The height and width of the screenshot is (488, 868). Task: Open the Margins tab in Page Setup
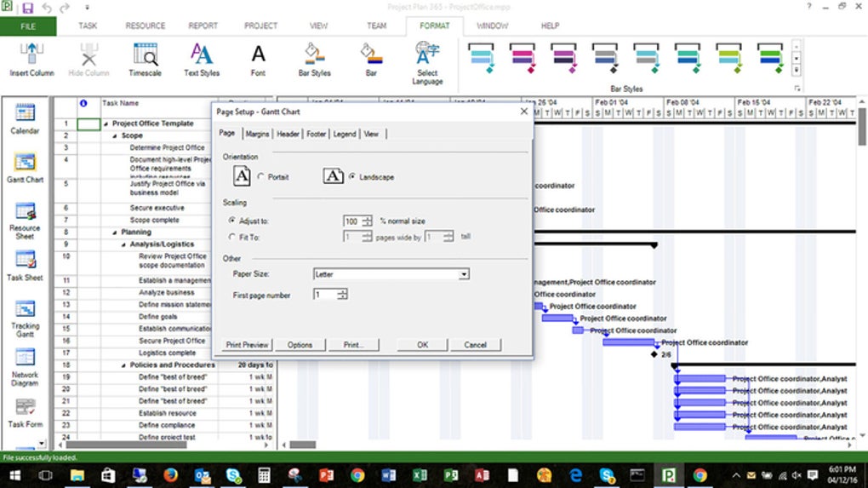pyautogui.click(x=257, y=134)
